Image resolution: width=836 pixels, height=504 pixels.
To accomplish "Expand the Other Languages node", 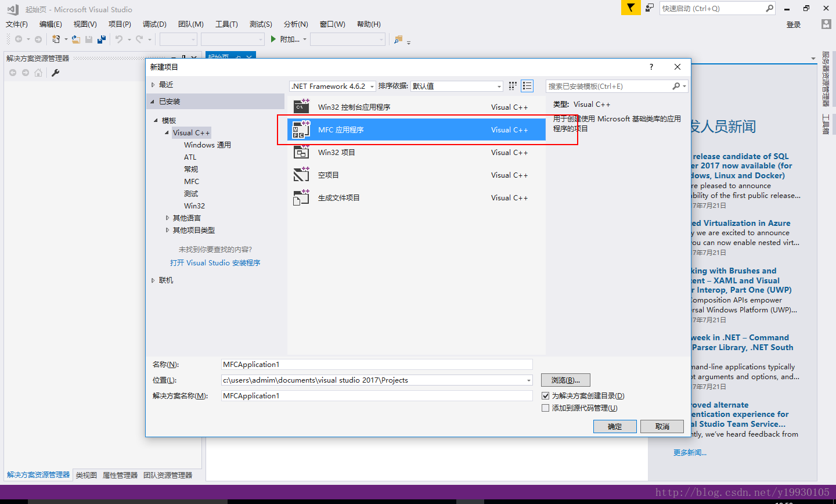I will point(168,218).
